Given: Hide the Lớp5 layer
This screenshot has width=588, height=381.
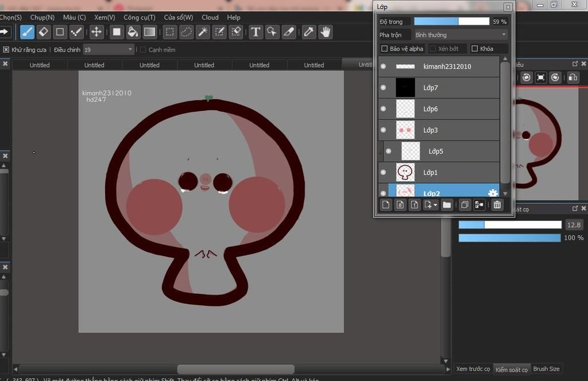Looking at the screenshot, I should tap(389, 151).
